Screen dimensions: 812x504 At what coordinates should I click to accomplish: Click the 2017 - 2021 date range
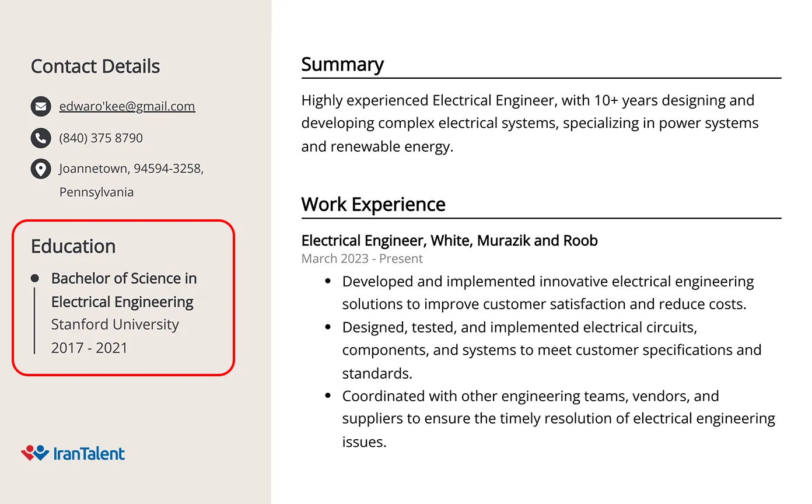coord(89,348)
